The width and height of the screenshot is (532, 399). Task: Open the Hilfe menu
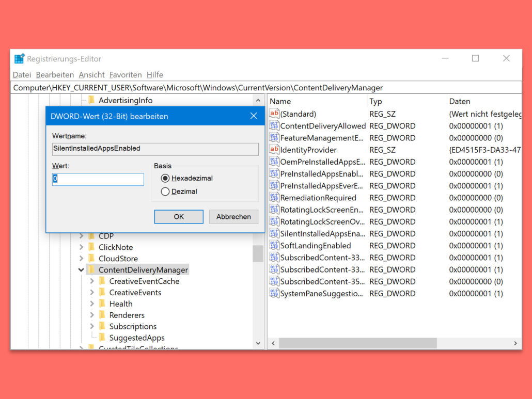pyautogui.click(x=155, y=74)
